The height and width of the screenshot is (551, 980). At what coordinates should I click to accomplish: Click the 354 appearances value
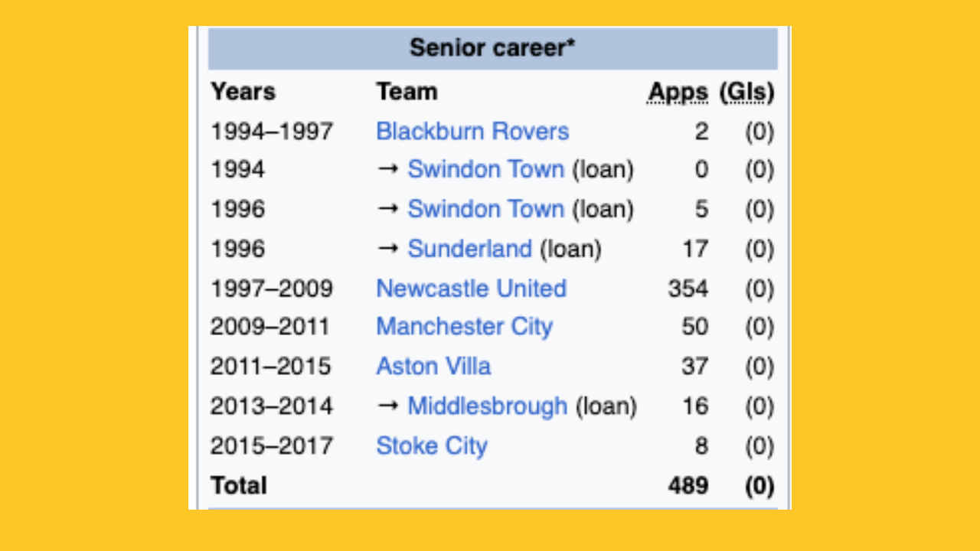[688, 289]
